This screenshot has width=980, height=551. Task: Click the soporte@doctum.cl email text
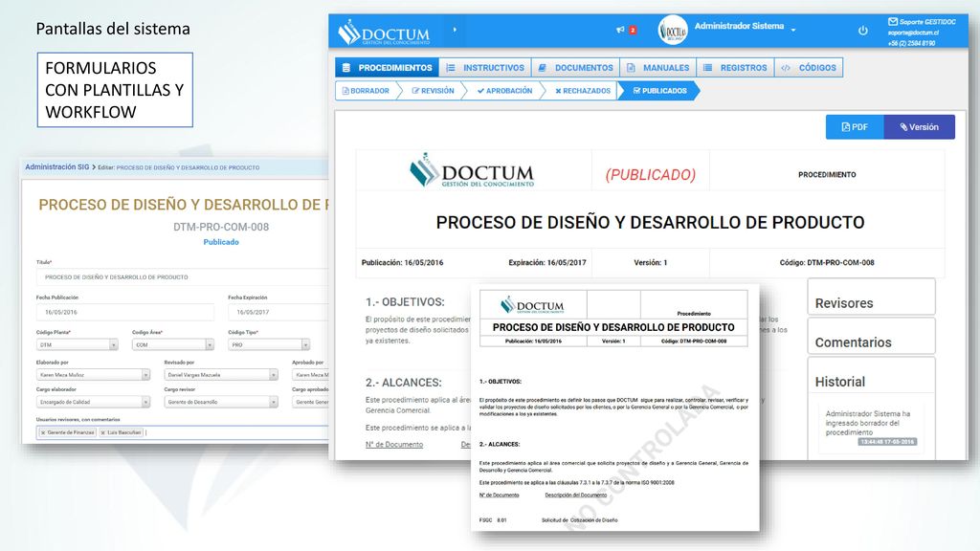[x=912, y=33]
